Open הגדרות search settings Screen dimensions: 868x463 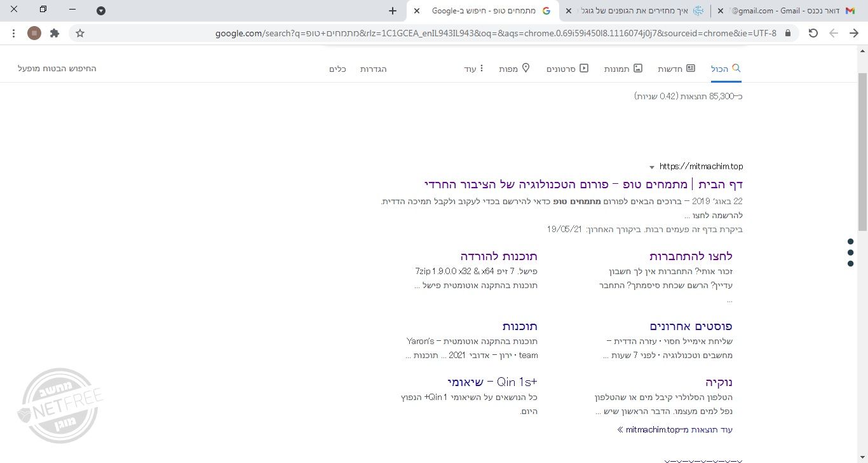coord(374,69)
